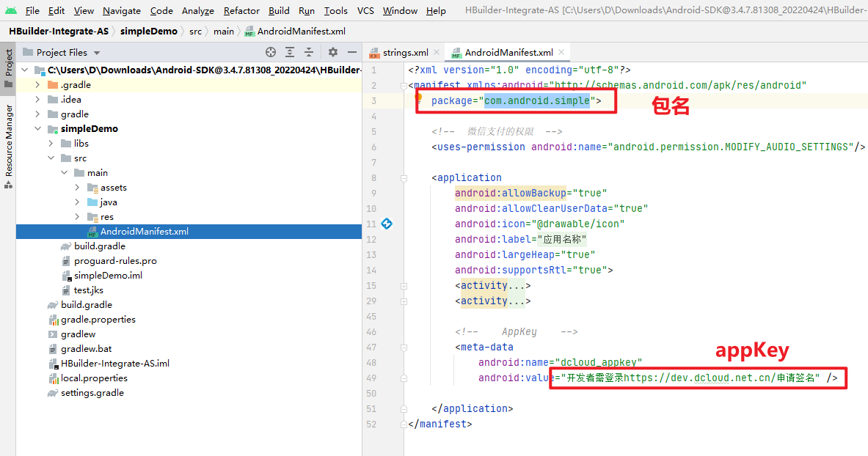The height and width of the screenshot is (456, 868).
Task: Open the Project Files view dropdown
Action: click(97, 53)
